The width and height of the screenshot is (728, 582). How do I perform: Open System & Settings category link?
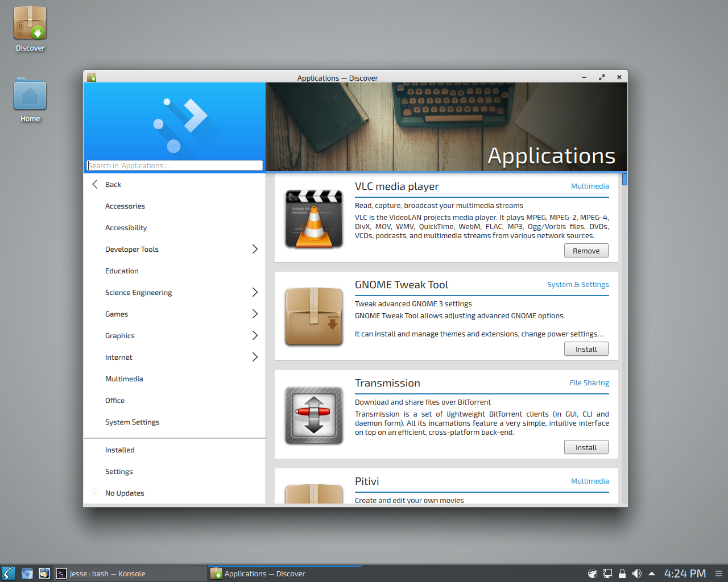(578, 284)
